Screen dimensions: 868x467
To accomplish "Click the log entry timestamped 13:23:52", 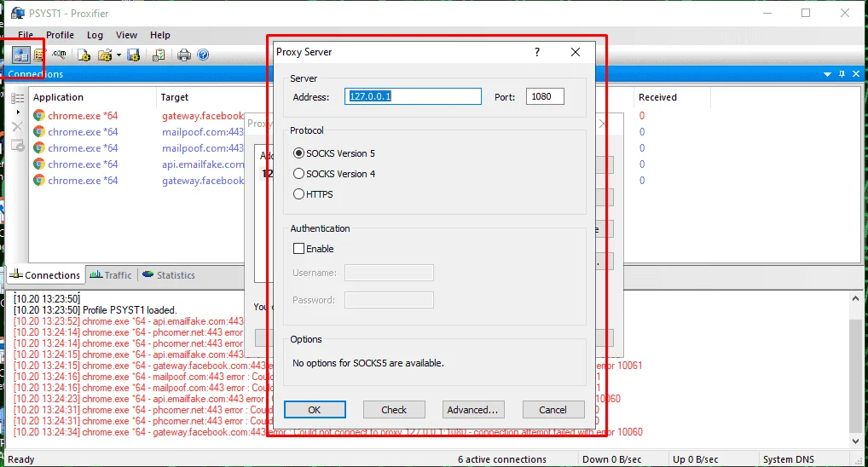I will (x=129, y=321).
